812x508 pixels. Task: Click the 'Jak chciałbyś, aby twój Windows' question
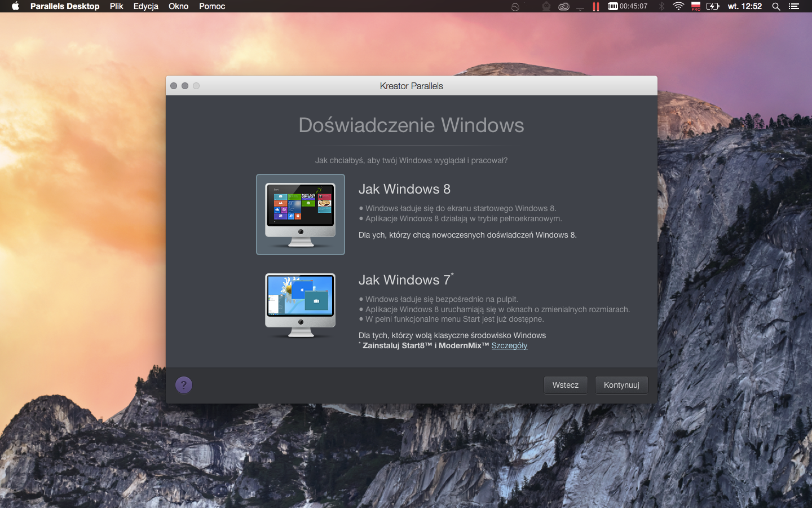(x=411, y=160)
